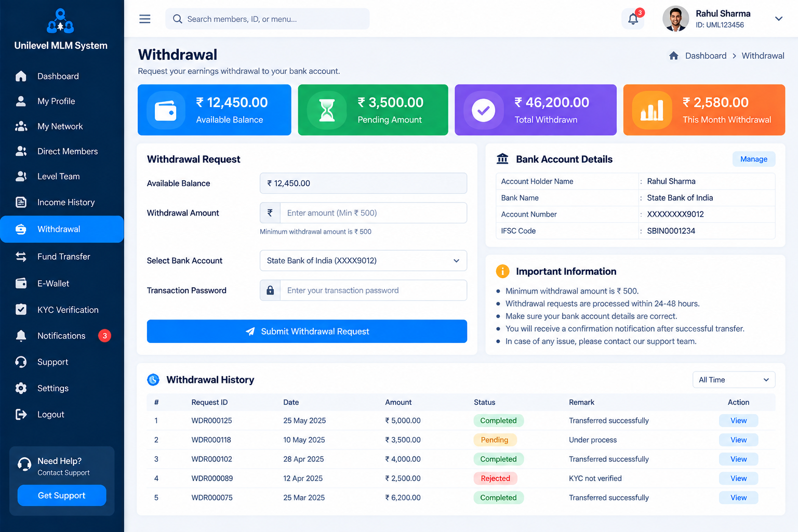Click the notification bell icon
The height and width of the screenshot is (532, 798).
click(633, 19)
